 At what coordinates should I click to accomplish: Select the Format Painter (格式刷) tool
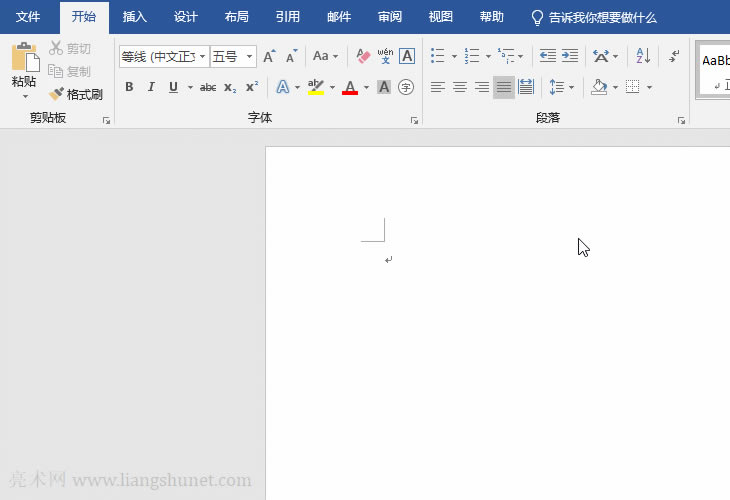76,94
